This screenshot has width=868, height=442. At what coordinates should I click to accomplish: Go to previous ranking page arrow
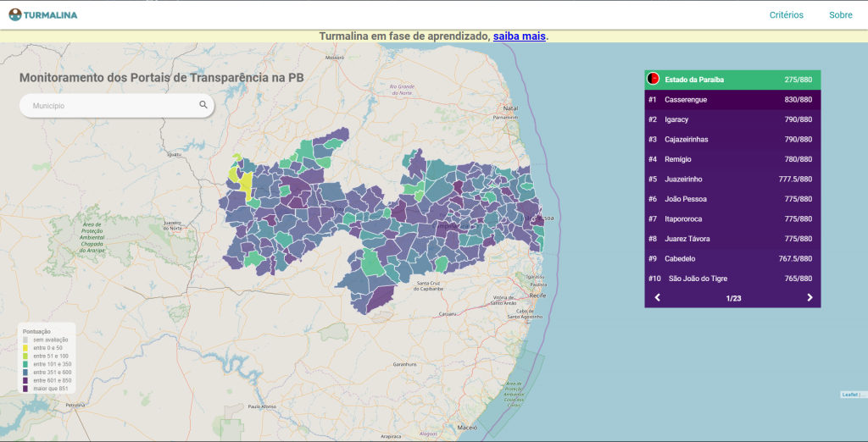[657, 297]
